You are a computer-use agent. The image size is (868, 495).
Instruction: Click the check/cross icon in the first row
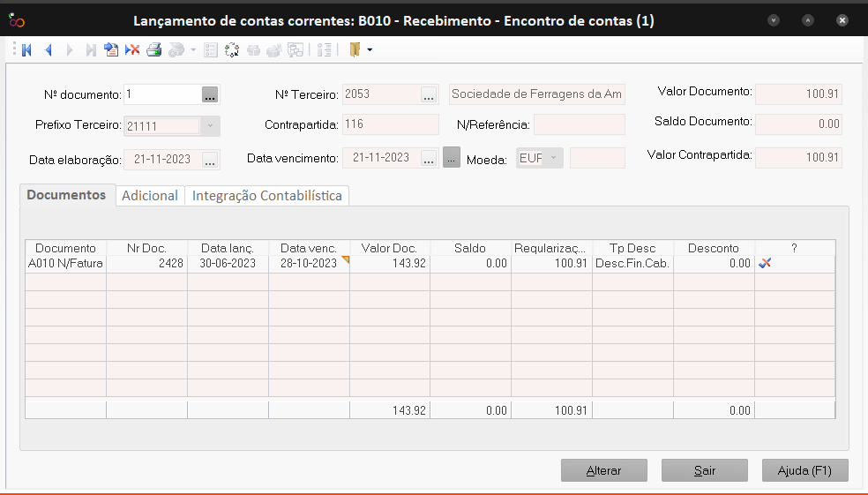(x=765, y=264)
